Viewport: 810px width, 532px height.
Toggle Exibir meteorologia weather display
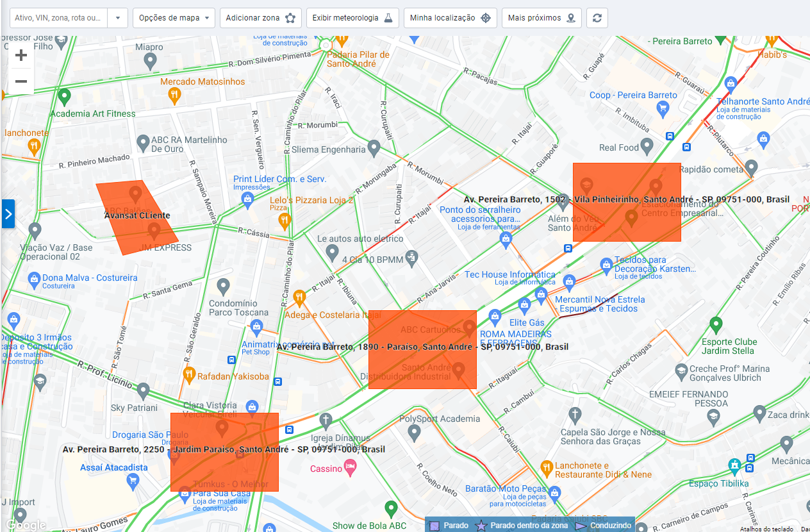(352, 18)
